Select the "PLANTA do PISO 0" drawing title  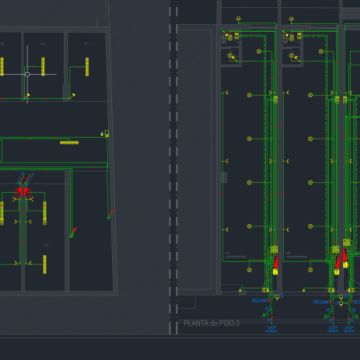(x=212, y=323)
